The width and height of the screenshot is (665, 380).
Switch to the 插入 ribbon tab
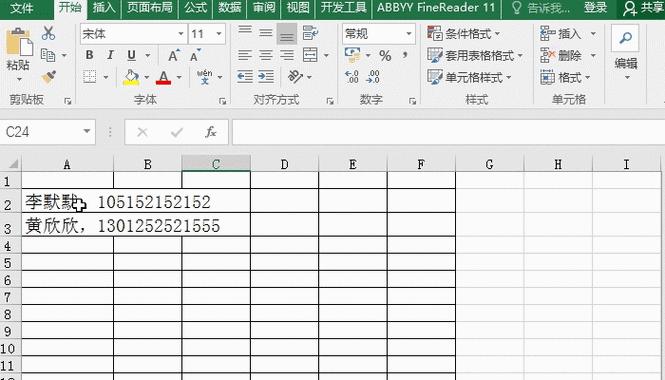tap(103, 8)
